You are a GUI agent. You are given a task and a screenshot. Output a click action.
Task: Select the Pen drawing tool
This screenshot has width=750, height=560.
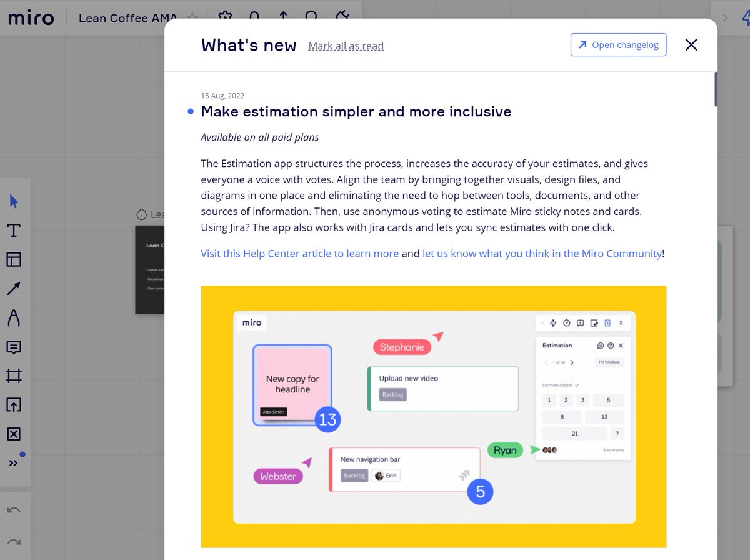14,318
